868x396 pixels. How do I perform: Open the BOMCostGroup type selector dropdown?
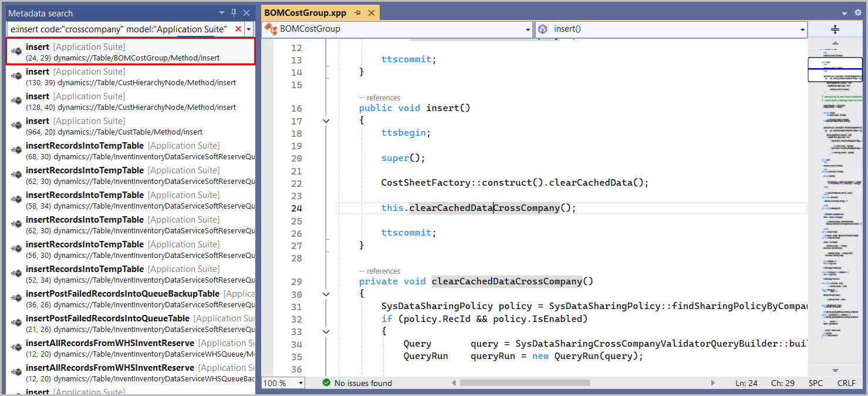coord(526,28)
